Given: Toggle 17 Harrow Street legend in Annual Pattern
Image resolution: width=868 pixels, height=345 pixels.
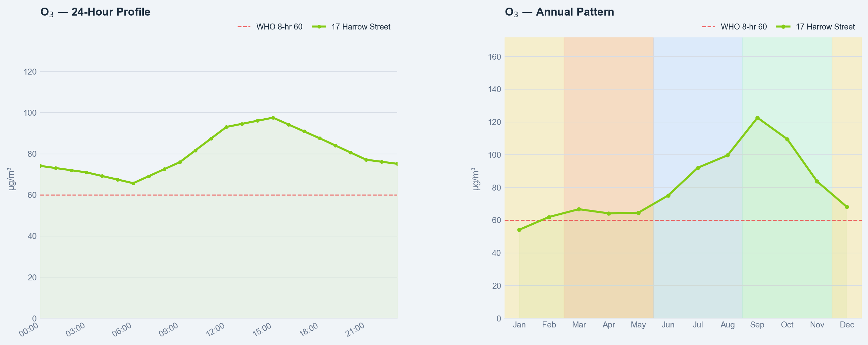Looking at the screenshot, I should tap(816, 27).
